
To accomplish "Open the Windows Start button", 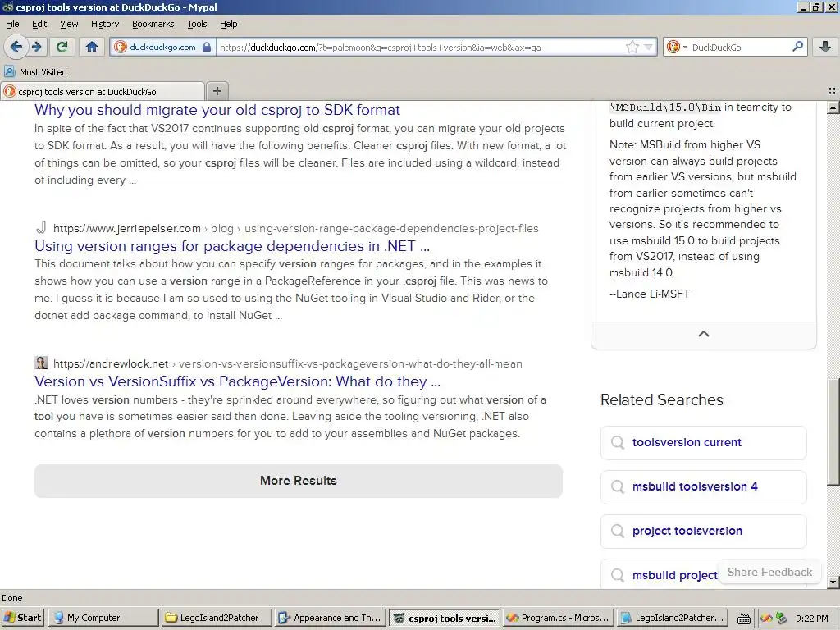I will point(23,618).
